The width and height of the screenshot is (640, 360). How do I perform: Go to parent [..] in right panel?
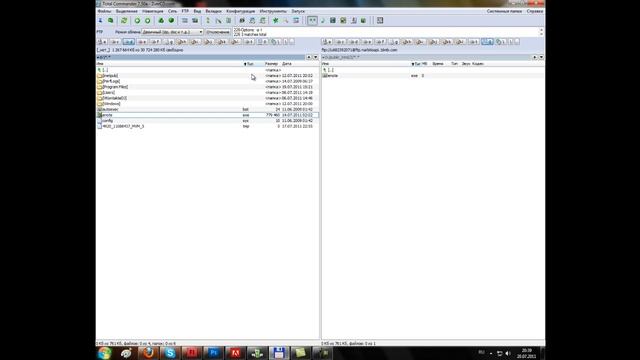433,70
